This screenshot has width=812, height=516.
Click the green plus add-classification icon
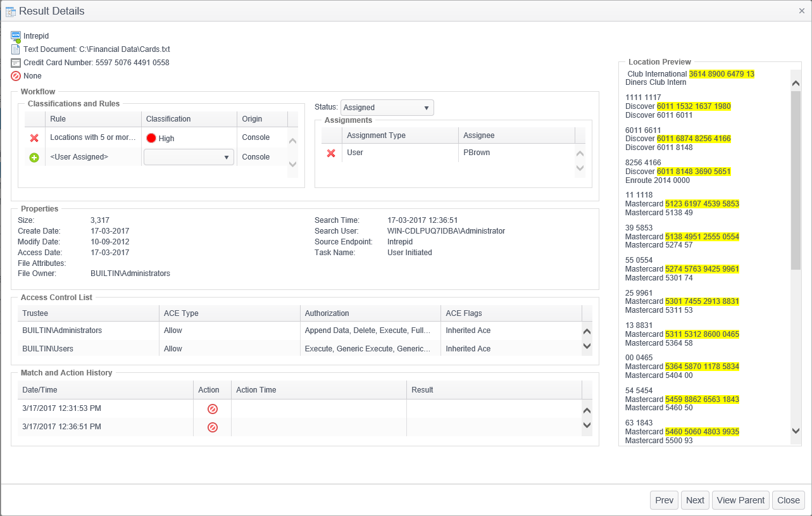pos(34,157)
